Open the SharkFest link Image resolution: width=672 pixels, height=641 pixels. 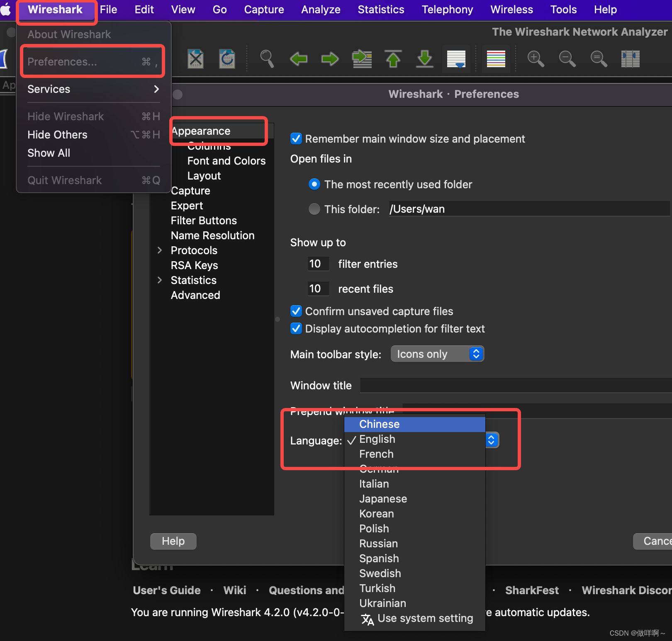[532, 590]
